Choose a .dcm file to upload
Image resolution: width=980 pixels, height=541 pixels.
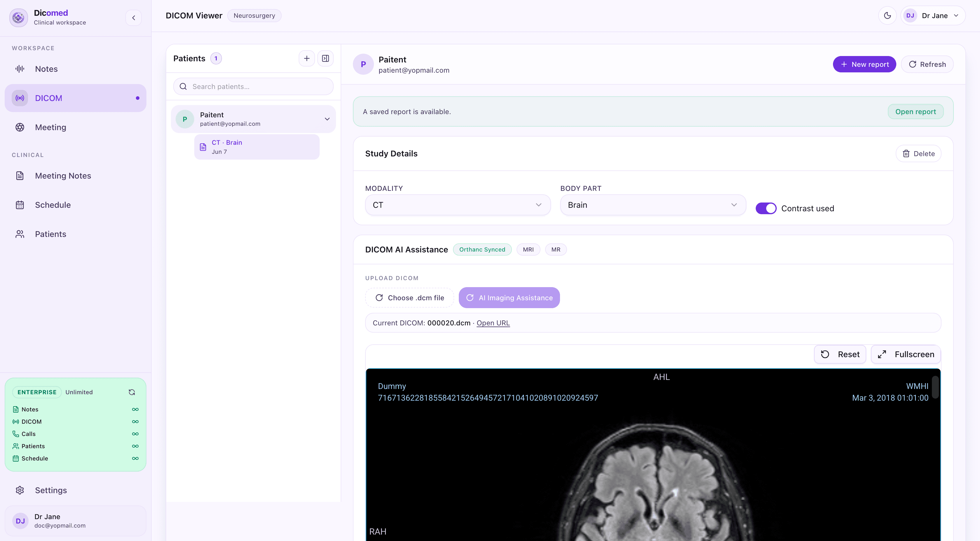pyautogui.click(x=410, y=297)
